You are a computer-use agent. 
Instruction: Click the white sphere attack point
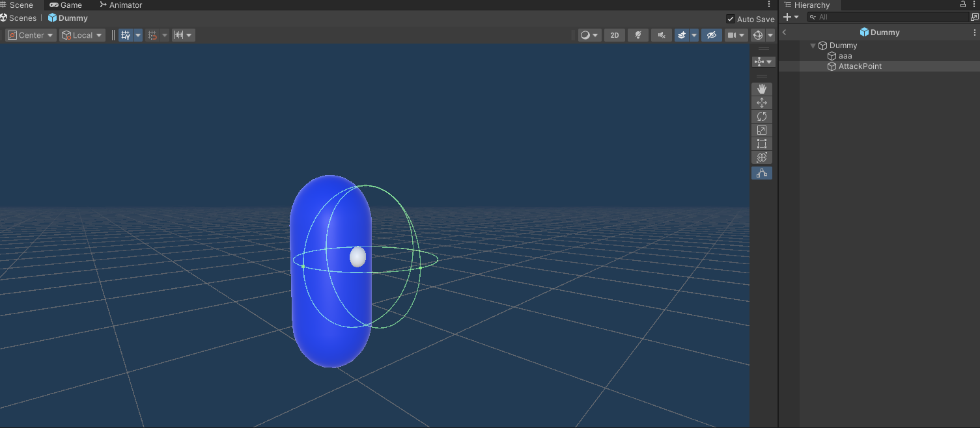pyautogui.click(x=357, y=257)
